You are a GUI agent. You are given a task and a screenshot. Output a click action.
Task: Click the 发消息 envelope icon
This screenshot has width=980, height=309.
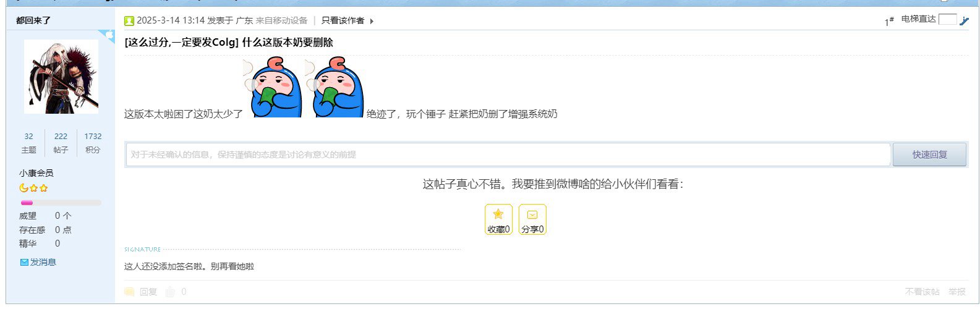(24, 262)
